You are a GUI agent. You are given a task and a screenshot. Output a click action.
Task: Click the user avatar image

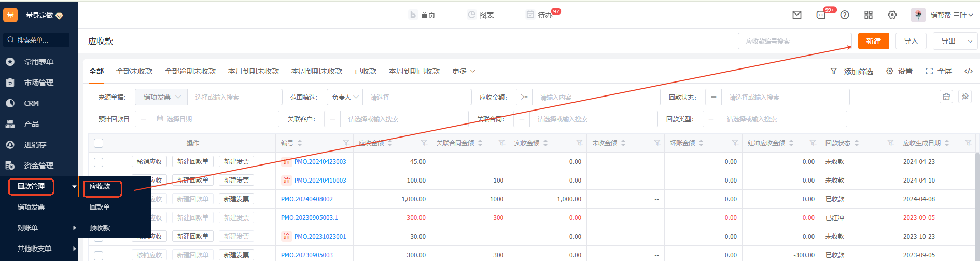[918, 15]
